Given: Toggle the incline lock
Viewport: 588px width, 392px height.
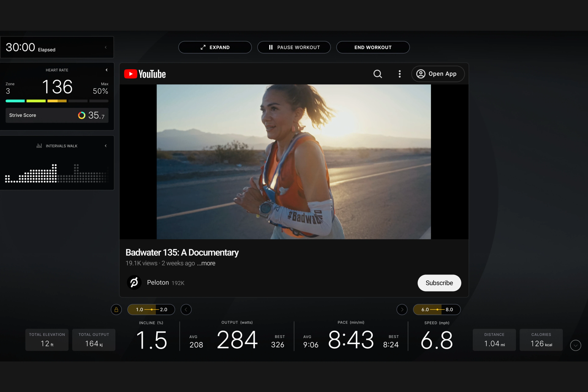Looking at the screenshot, I should coord(116,309).
